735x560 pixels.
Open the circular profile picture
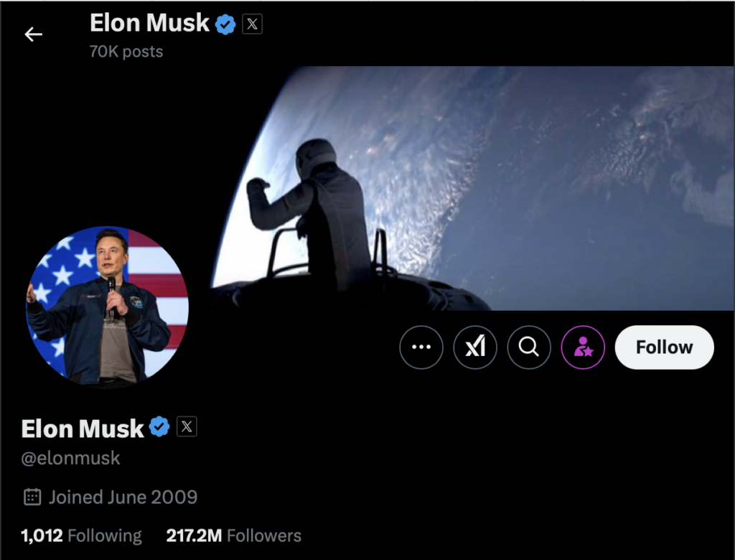tap(108, 308)
